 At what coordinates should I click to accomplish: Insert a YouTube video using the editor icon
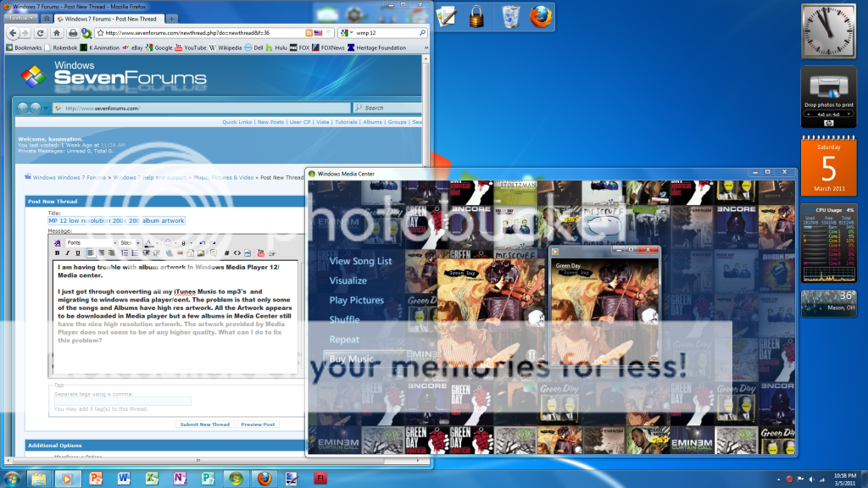[260, 252]
